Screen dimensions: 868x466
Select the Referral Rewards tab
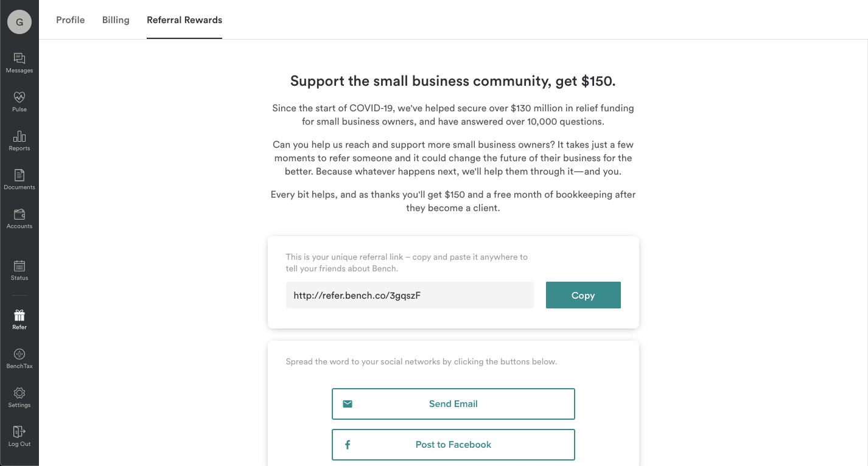click(x=184, y=19)
